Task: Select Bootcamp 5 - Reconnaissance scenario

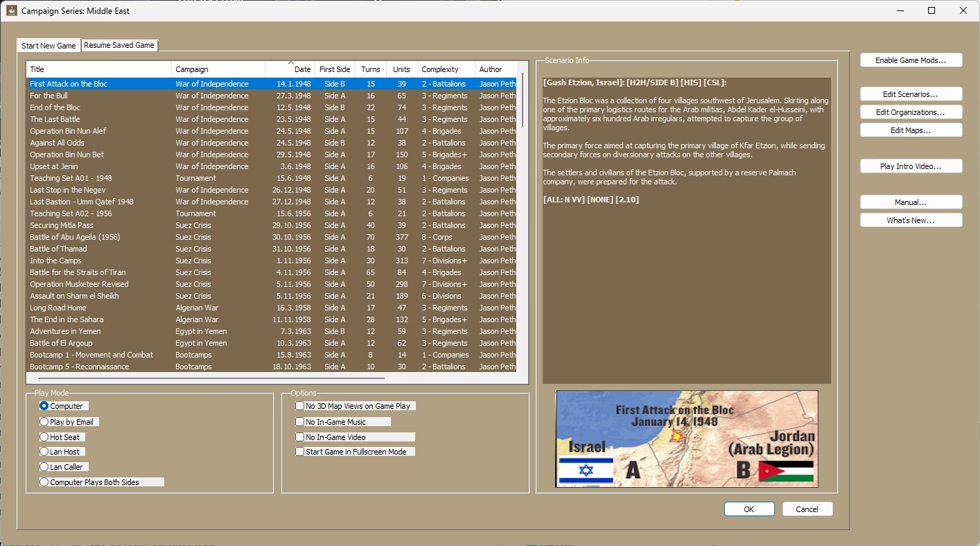Action: (271, 367)
